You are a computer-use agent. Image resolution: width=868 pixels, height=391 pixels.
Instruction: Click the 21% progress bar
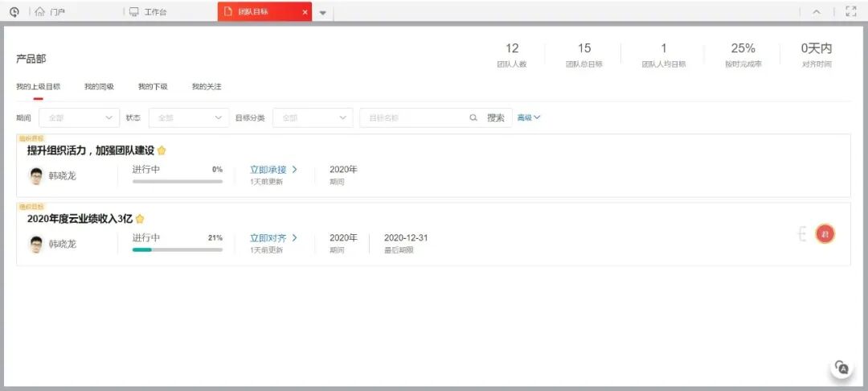(x=177, y=249)
